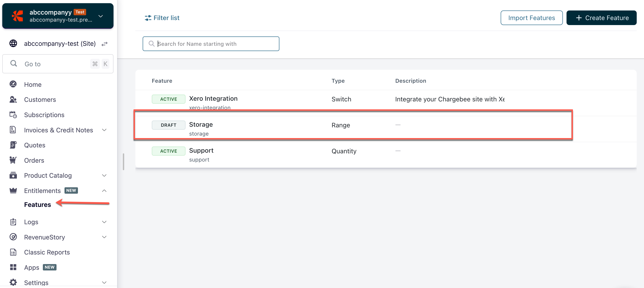This screenshot has height=288, width=644.
Task: Open Classic Reports in sidebar
Action: coord(47,252)
